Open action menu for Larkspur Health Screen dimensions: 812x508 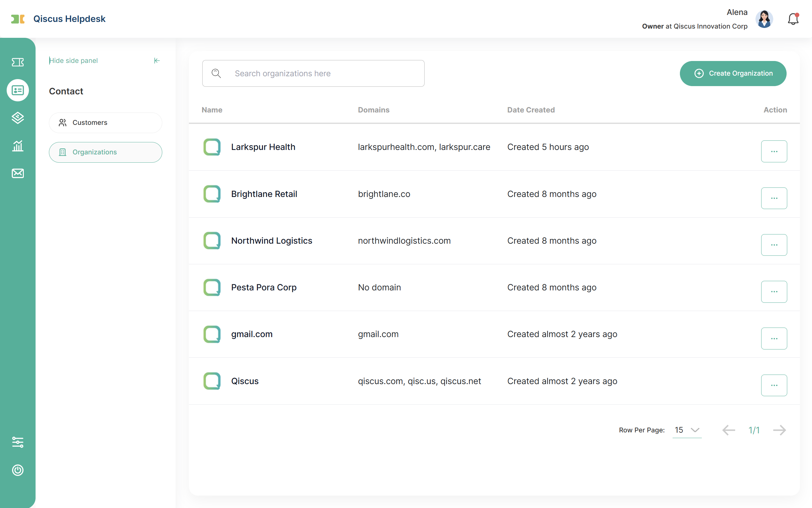tap(774, 151)
